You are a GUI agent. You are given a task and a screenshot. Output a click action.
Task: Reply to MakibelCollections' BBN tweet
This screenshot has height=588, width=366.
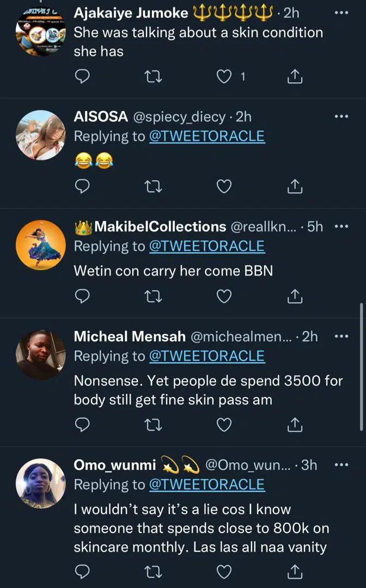click(x=82, y=296)
